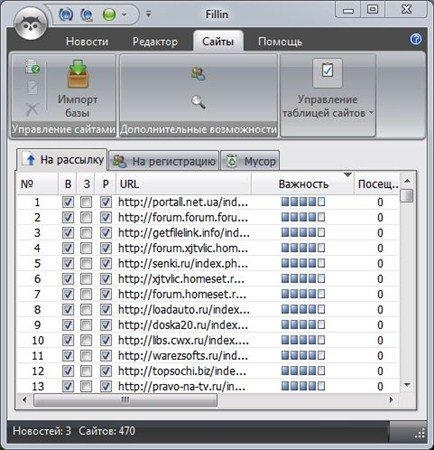Expand the Управление таблицей сайтов dropdown arrow
The height and width of the screenshot is (450, 434).
(371, 113)
